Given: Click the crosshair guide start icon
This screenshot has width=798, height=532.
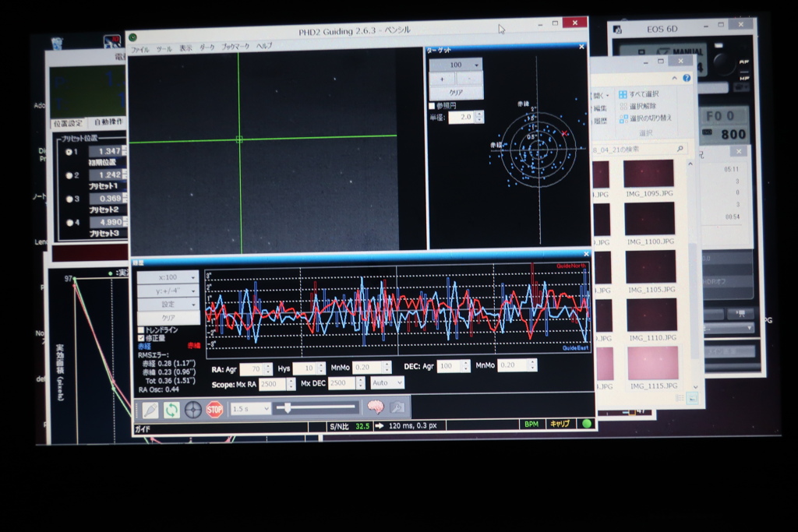Looking at the screenshot, I should pos(193,410).
